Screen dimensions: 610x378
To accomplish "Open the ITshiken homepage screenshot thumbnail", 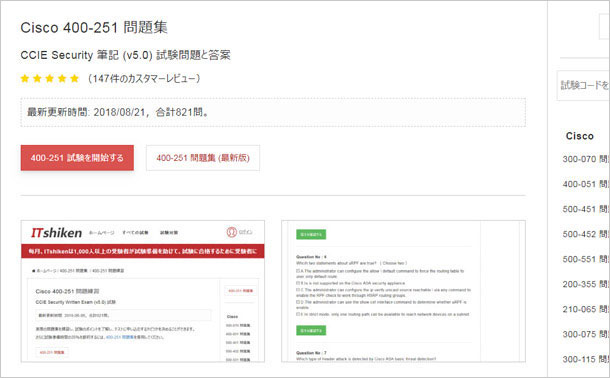I will click(143, 291).
